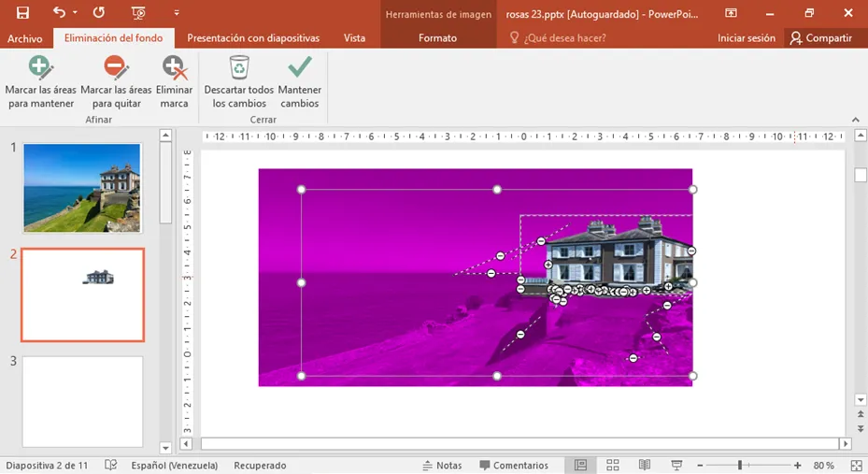Toggle the Notas pane
Viewport: 868px width, 474px height.
[x=442, y=466]
